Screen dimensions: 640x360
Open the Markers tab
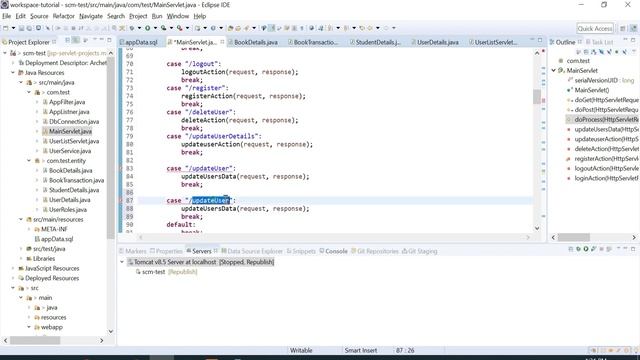pos(133,251)
